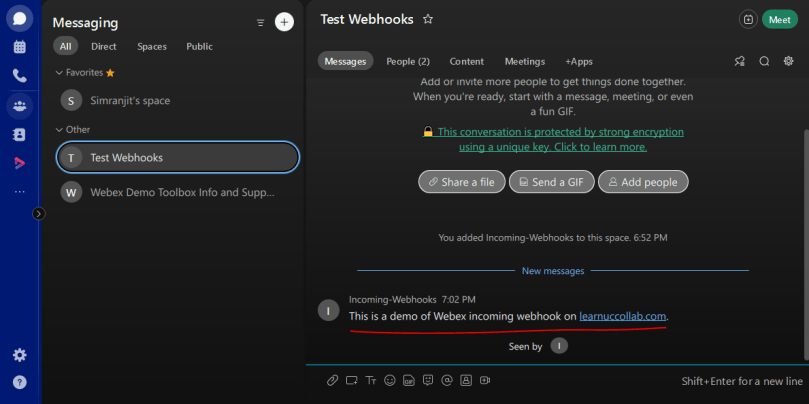Open the GIF picker in composer toolbar
This screenshot has height=404, width=809.
click(x=409, y=381)
